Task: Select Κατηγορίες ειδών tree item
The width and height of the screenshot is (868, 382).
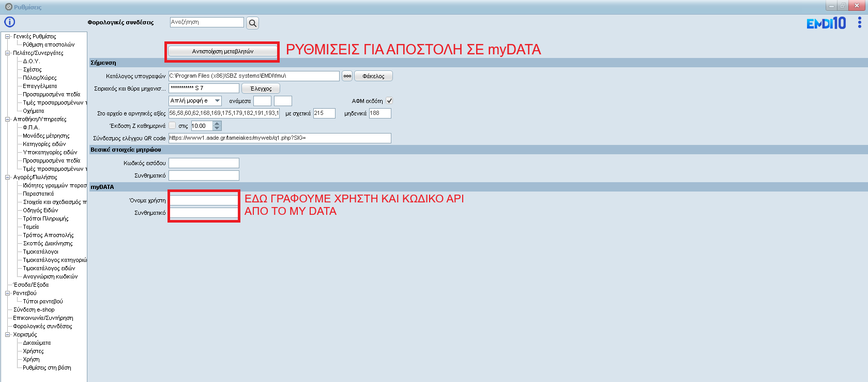Action: click(44, 144)
